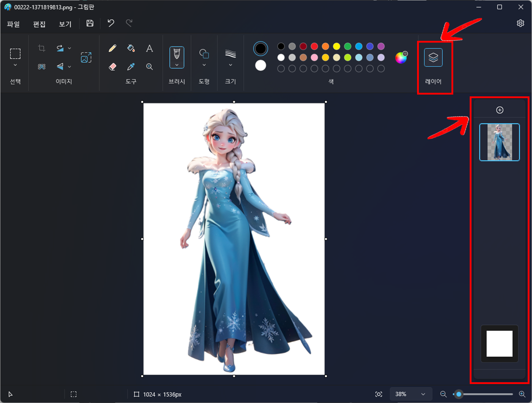Viewport: 532px width, 403px height.
Task: Select the rectangular selection tool
Action: point(15,53)
